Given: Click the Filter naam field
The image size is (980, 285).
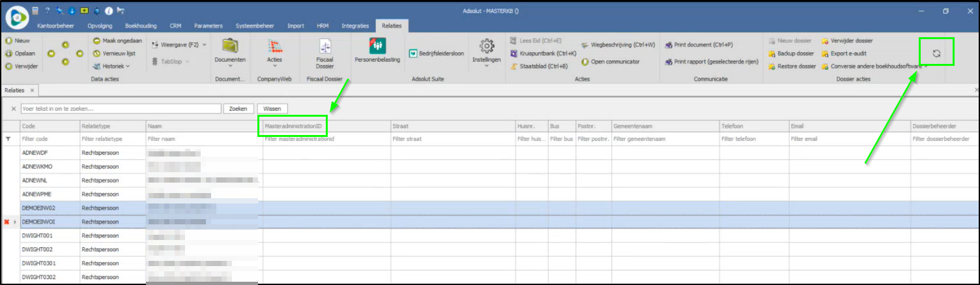Looking at the screenshot, I should pos(204,139).
